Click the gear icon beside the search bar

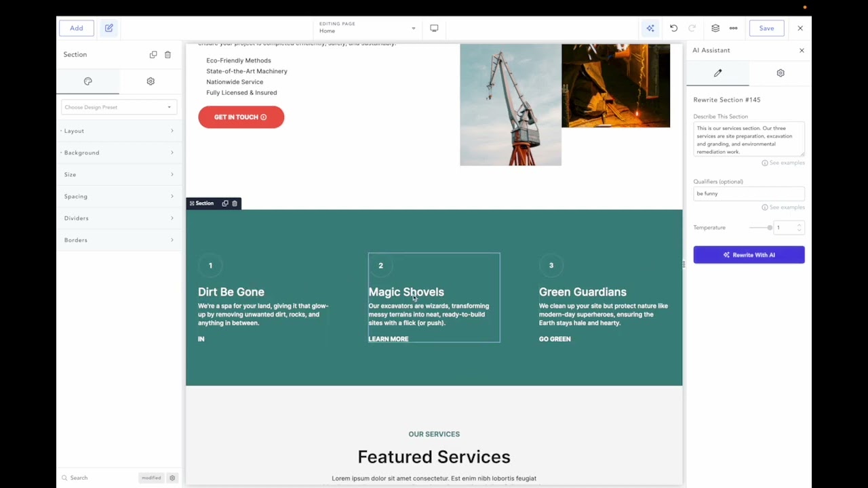coord(172,478)
